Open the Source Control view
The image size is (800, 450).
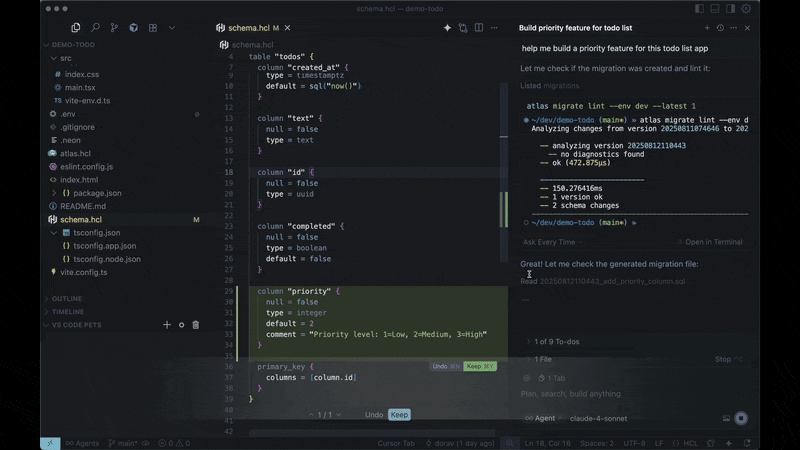tap(114, 28)
